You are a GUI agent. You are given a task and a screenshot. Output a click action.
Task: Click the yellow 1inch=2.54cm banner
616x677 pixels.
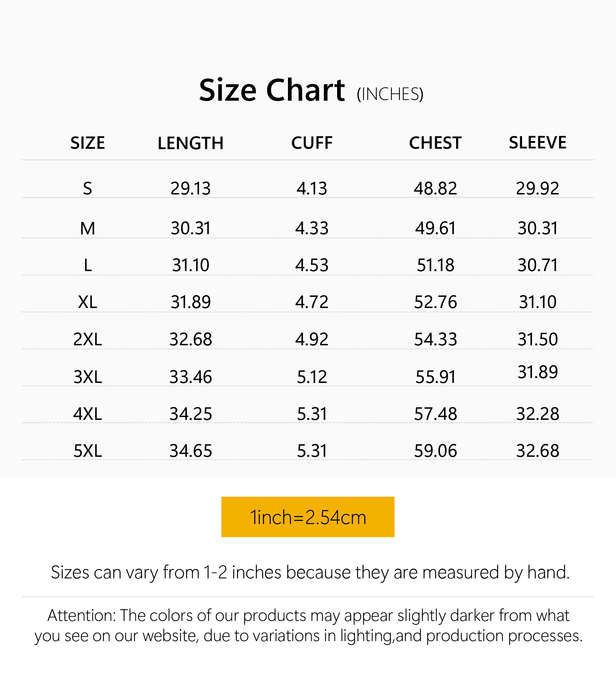[308, 517]
